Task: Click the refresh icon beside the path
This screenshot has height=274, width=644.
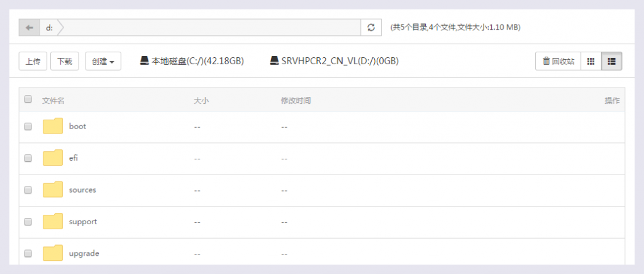Action: pos(371,28)
